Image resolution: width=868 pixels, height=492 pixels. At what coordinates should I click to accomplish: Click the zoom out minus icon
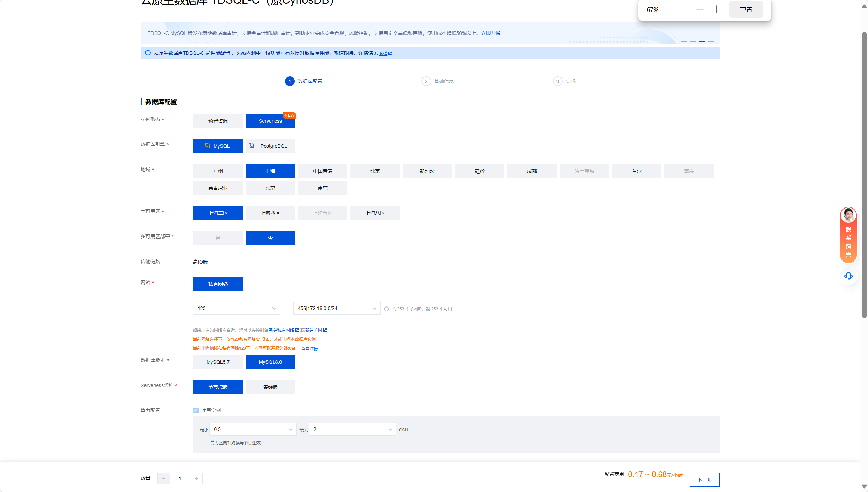click(700, 9)
